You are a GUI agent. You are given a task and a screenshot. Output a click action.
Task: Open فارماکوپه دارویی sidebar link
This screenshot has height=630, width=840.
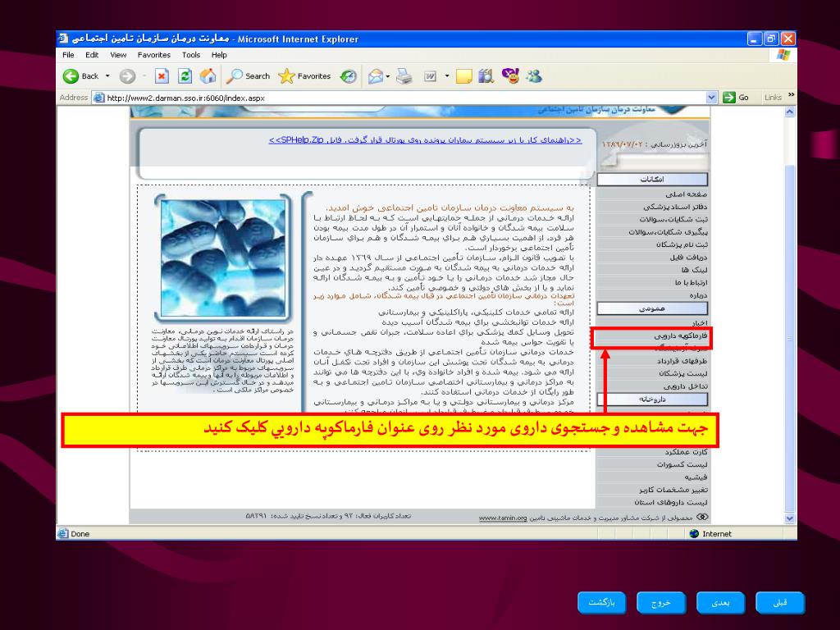point(680,336)
